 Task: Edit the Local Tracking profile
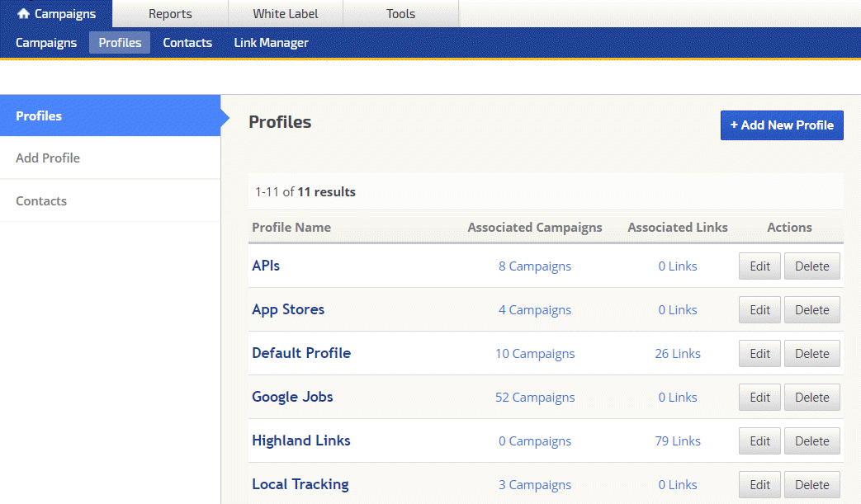[x=759, y=485]
